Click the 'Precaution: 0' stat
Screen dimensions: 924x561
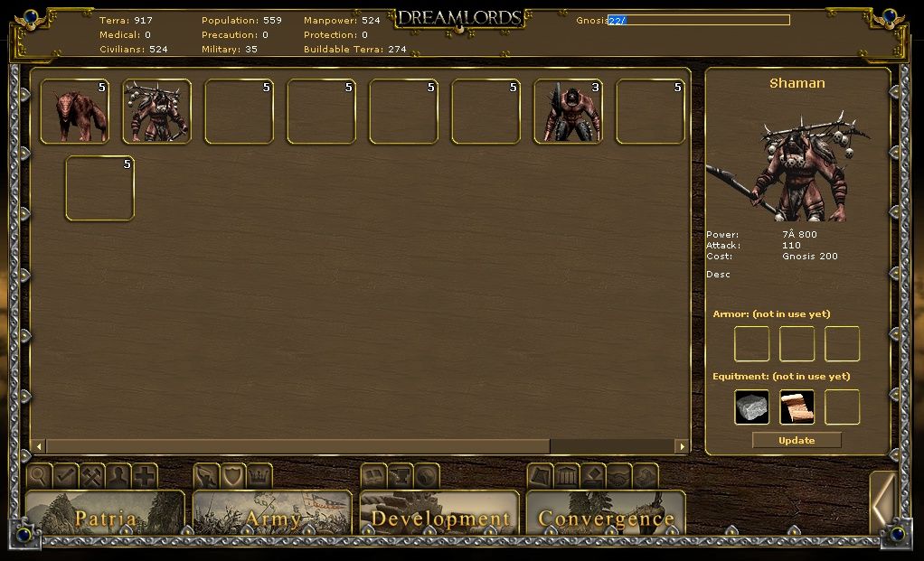[234, 34]
